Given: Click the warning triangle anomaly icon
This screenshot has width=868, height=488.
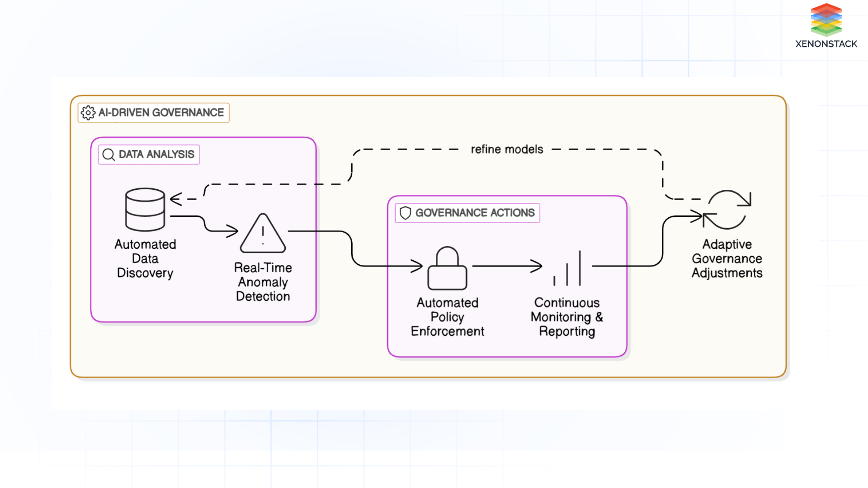Looking at the screenshot, I should pos(263,233).
